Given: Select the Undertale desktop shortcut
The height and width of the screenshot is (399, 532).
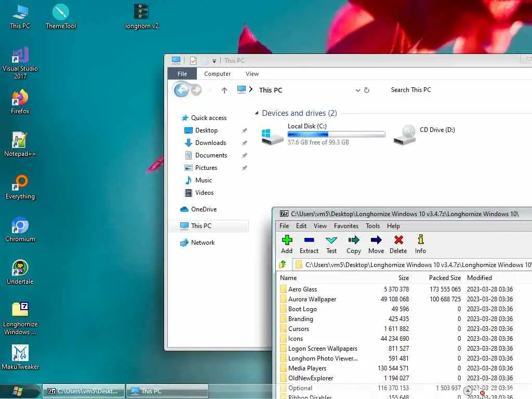Looking at the screenshot, I should 20,272.
